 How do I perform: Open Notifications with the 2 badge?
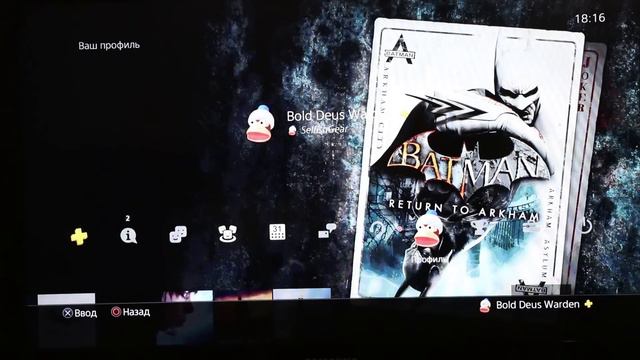click(x=128, y=236)
